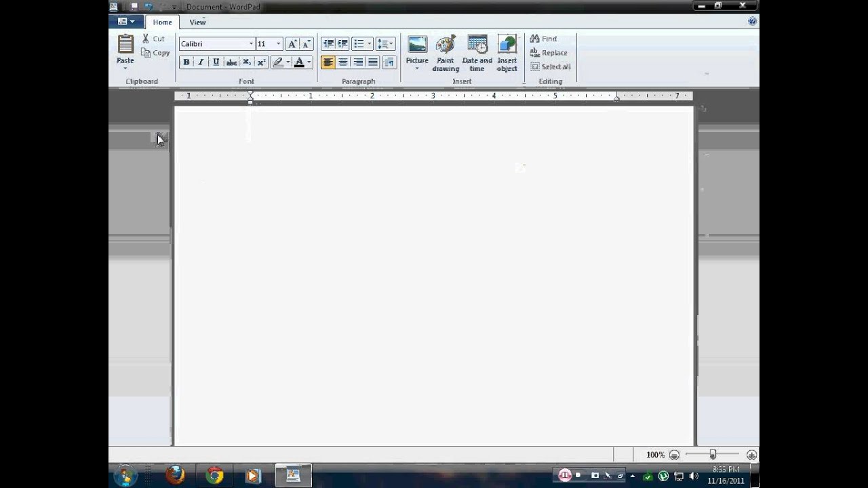Save the document from quick access toolbar

[134, 7]
